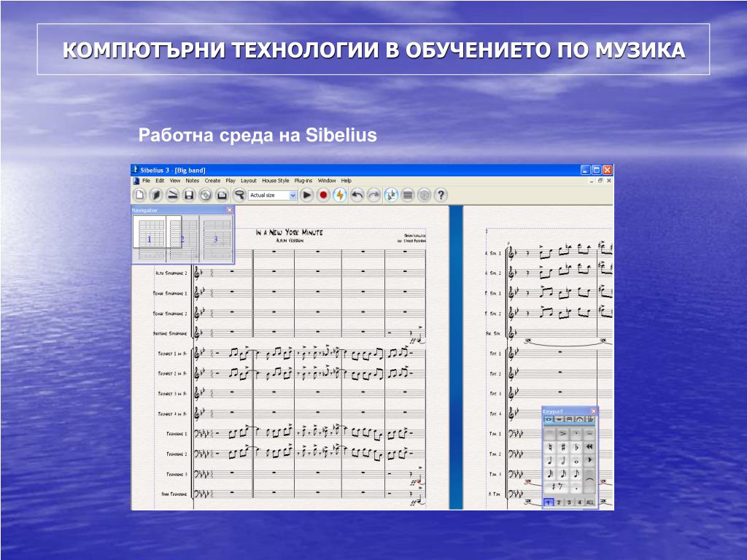Click the Open file toolbar icon
The height and width of the screenshot is (560, 747).
coord(156,195)
